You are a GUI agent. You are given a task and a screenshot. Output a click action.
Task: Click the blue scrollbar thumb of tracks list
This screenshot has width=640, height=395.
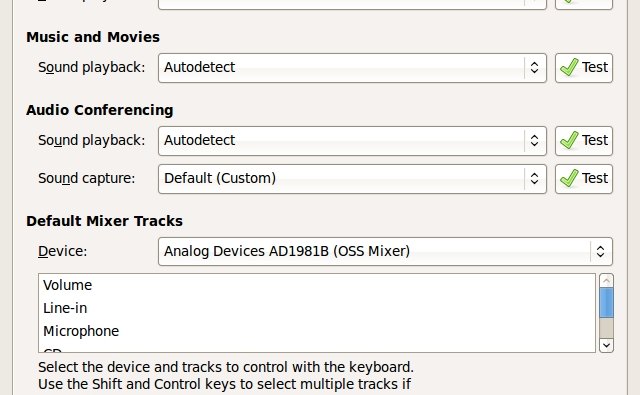point(606,303)
